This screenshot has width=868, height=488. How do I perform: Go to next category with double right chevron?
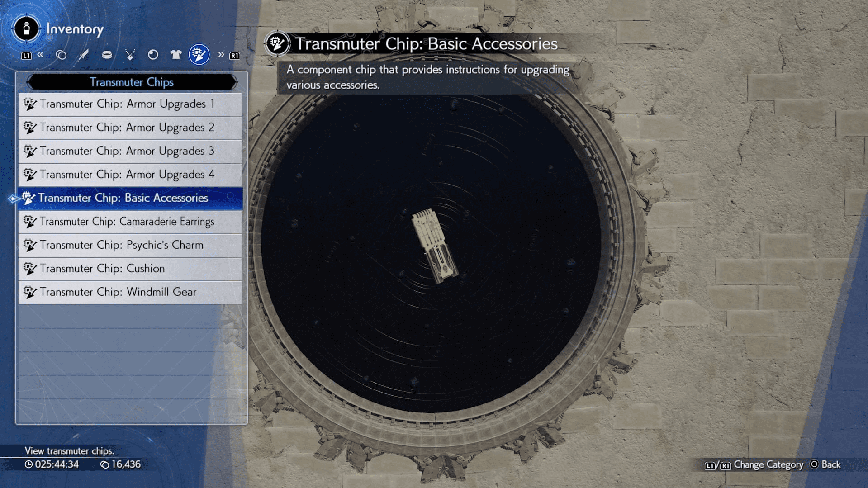tap(221, 55)
